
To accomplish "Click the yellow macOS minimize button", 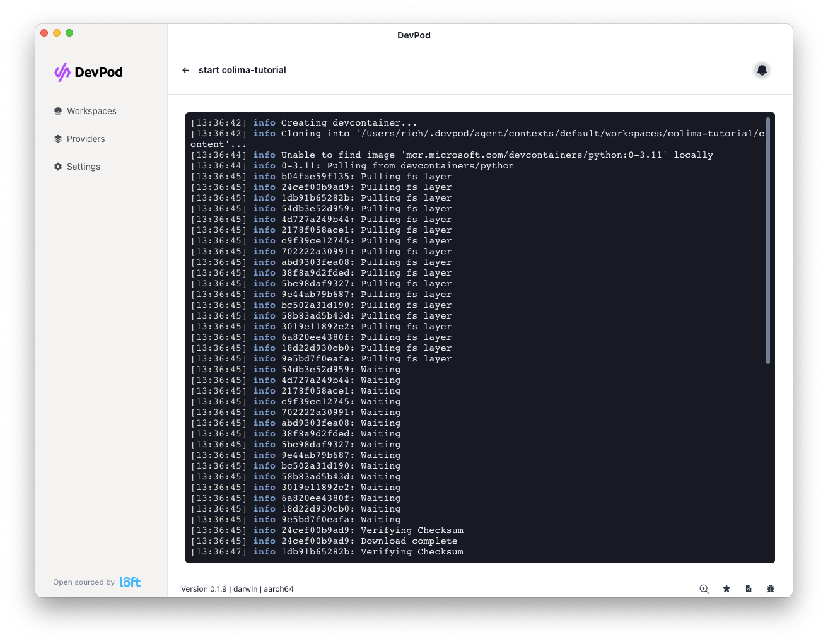I will [x=57, y=33].
